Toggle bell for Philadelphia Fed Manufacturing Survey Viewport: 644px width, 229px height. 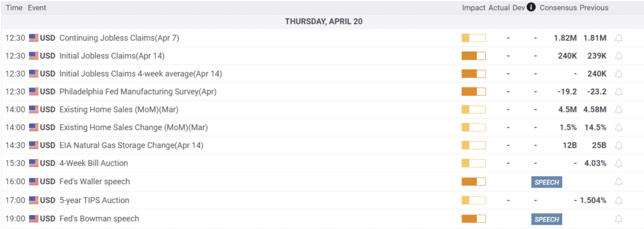[618, 92]
